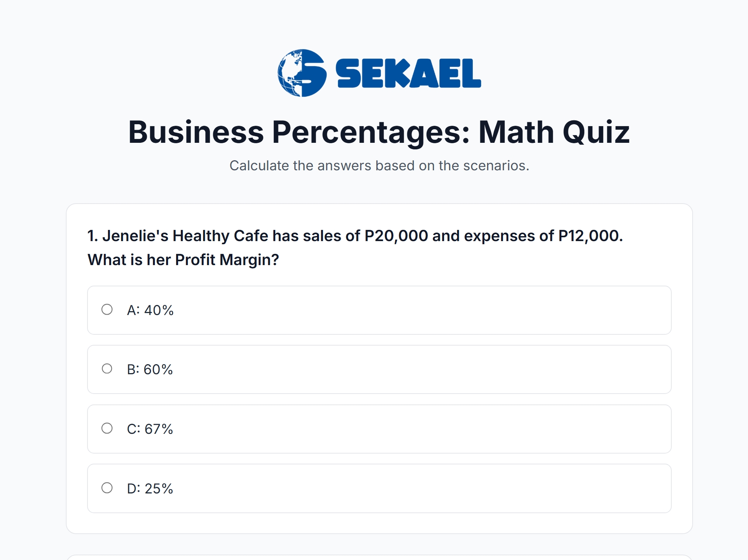Click the quiz title 'Business Percentages: Math Quiz'
The width and height of the screenshot is (748, 560).
[x=374, y=132]
